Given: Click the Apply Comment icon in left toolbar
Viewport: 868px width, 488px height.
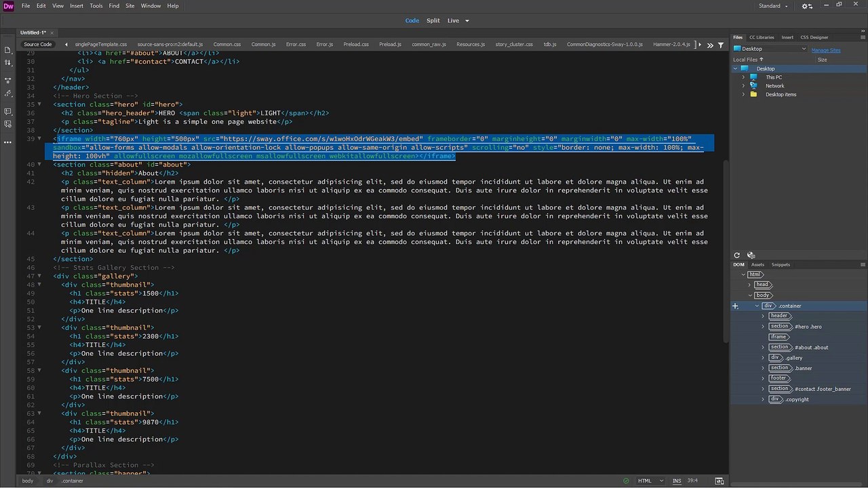Looking at the screenshot, I should tap(8, 111).
